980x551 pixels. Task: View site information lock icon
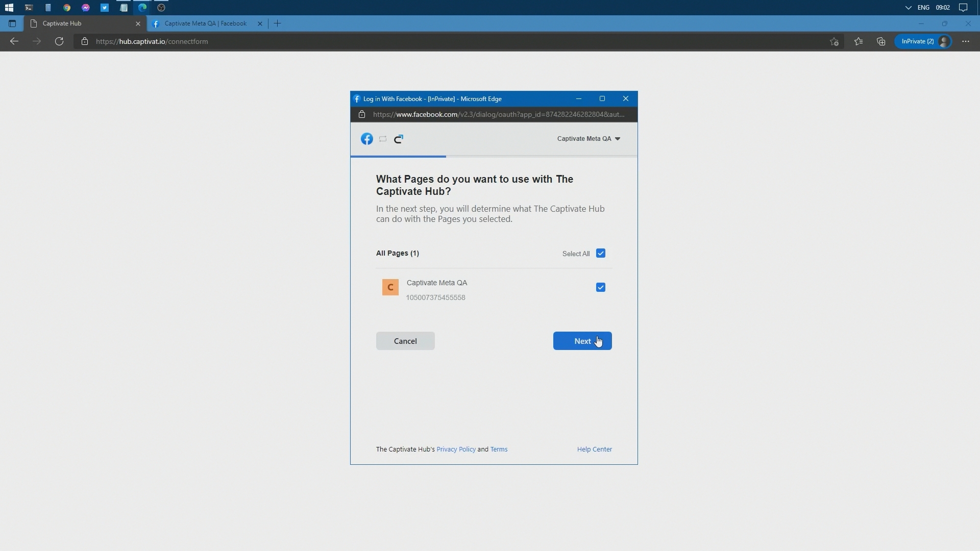pos(85,41)
